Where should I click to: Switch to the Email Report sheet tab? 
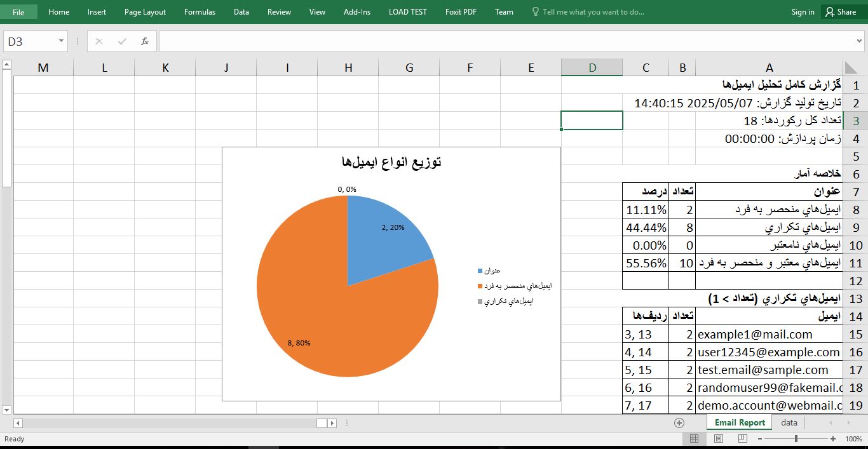[x=740, y=422]
